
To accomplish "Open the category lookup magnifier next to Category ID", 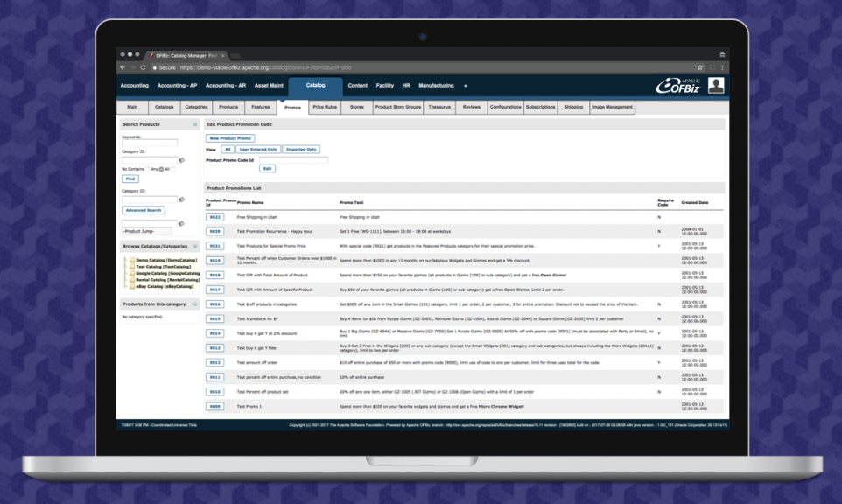I will coord(183,160).
